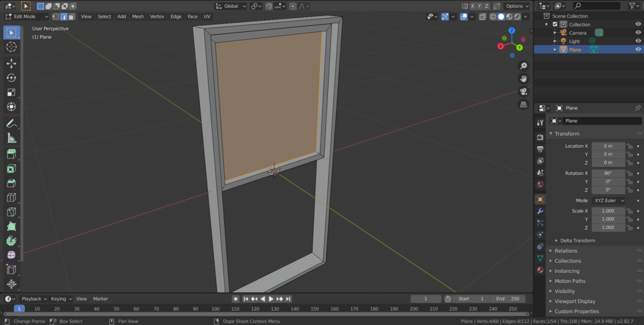Open the Modifier properties wrench tab

tap(540, 211)
